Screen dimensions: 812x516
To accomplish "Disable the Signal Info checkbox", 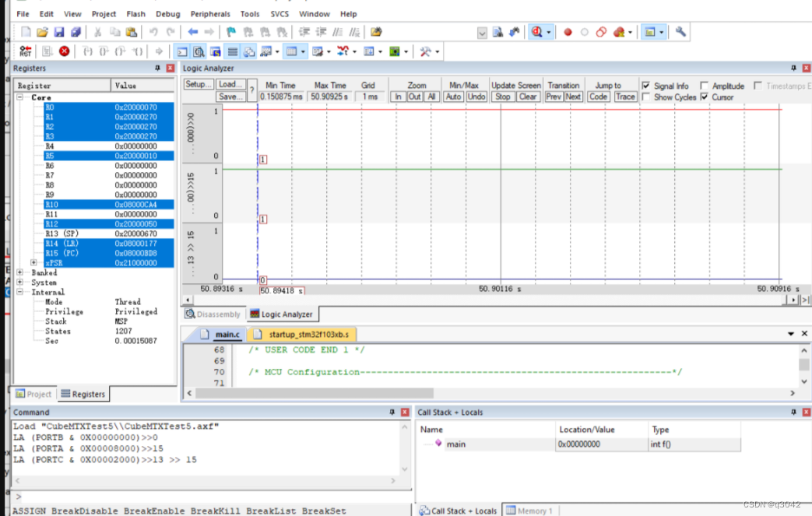I will [645, 86].
